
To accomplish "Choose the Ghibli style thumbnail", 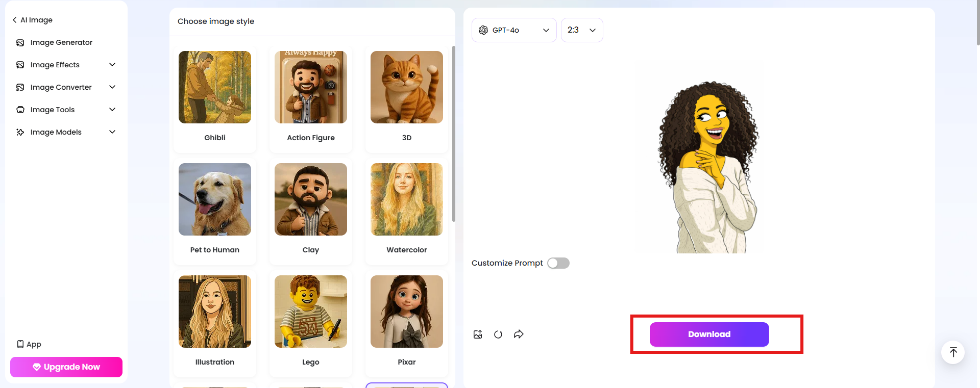I will 215,87.
